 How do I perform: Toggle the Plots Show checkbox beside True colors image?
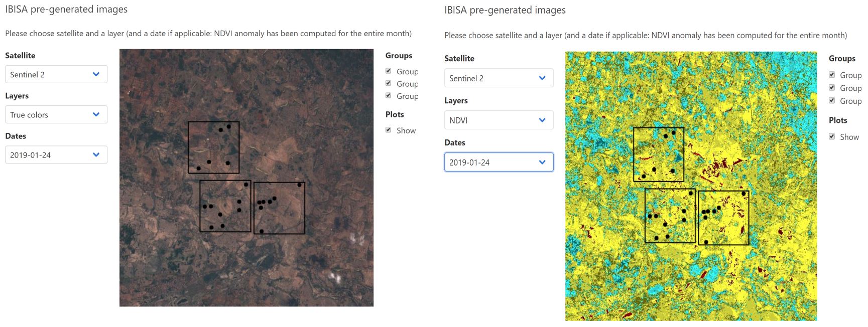pyautogui.click(x=388, y=129)
